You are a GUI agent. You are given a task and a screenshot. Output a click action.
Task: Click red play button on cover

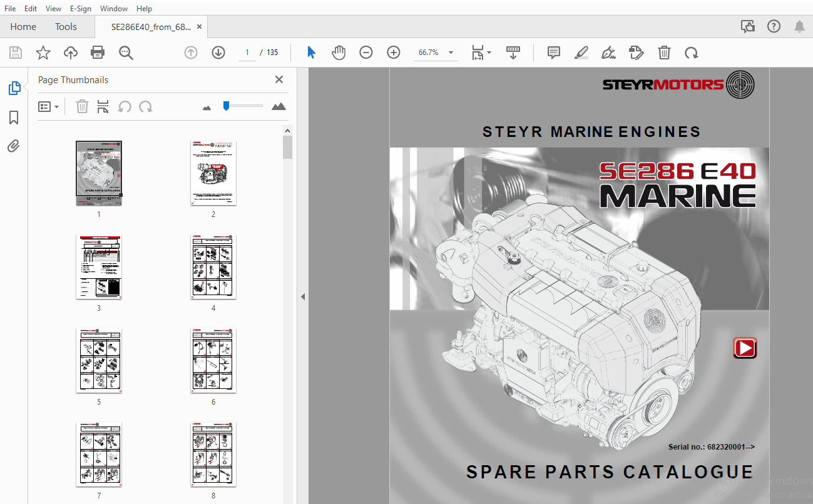(x=745, y=348)
